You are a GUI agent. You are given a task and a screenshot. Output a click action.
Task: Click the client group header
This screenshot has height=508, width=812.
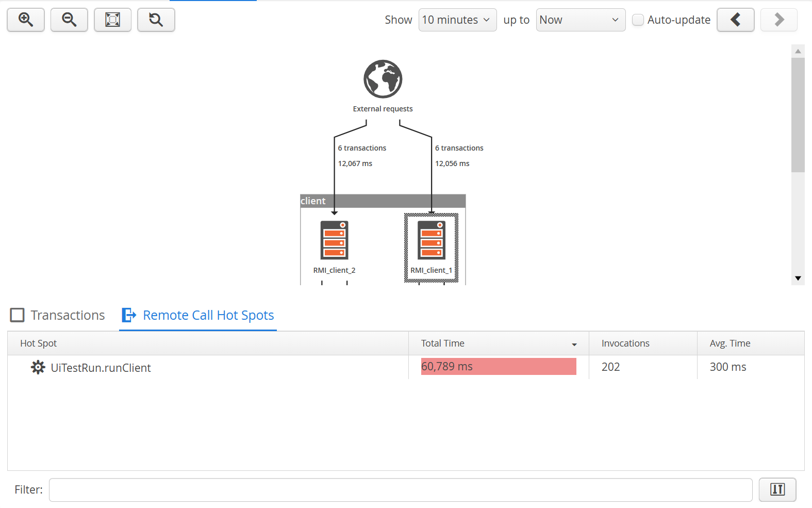pyautogui.click(x=383, y=201)
